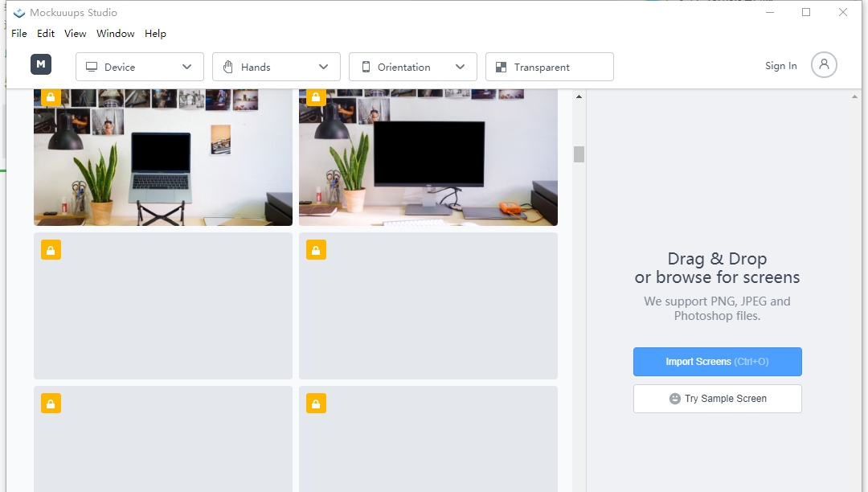The height and width of the screenshot is (492, 868).
Task: Toggle the Transparent background option
Action: pyautogui.click(x=550, y=67)
